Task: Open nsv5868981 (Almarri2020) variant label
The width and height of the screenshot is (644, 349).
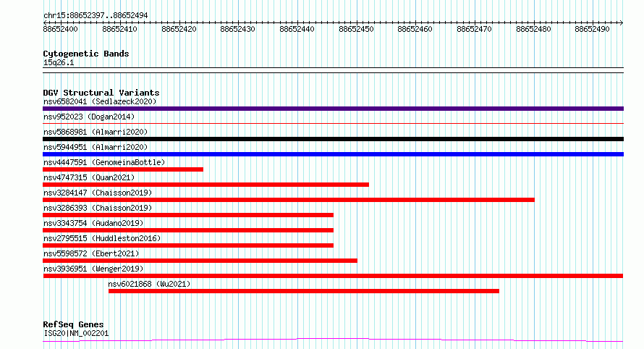Action: click(x=96, y=132)
